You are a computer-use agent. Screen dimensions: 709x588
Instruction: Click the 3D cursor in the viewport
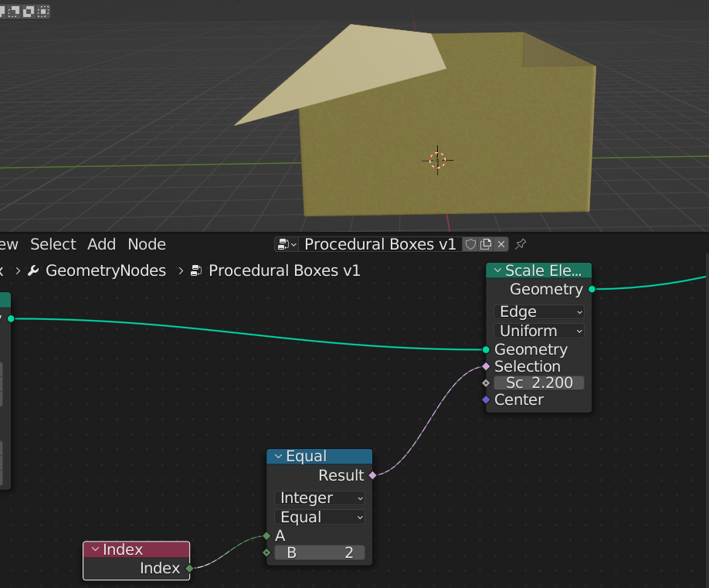coord(437,160)
